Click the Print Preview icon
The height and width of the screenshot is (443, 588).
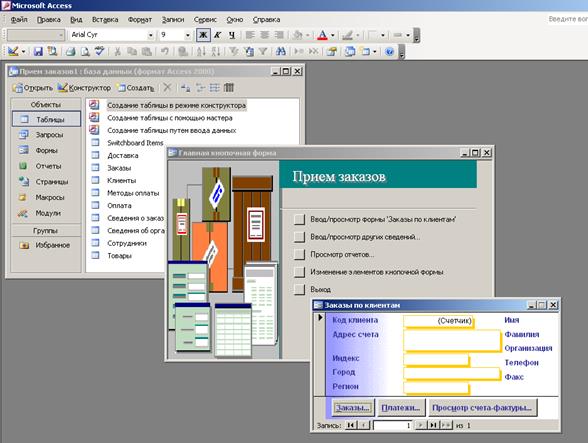85,51
